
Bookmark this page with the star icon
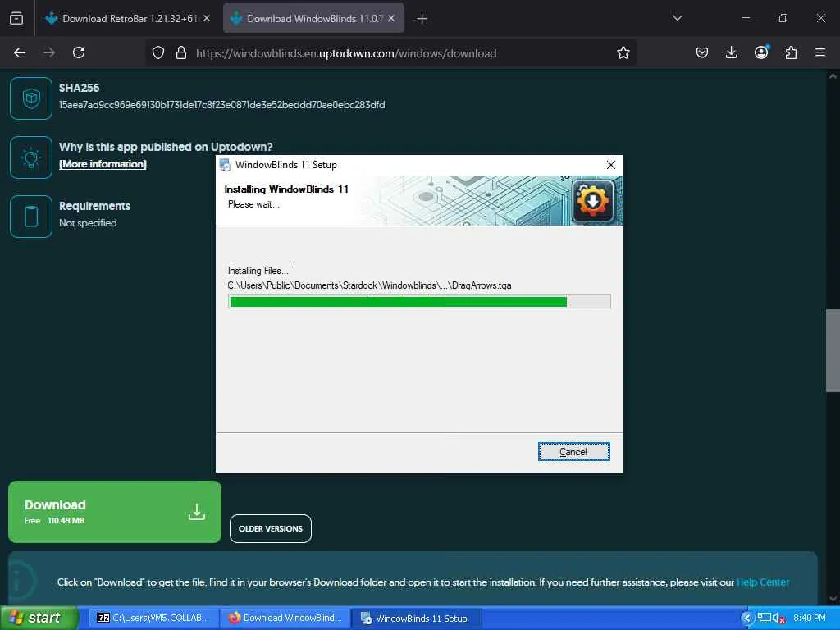(623, 52)
